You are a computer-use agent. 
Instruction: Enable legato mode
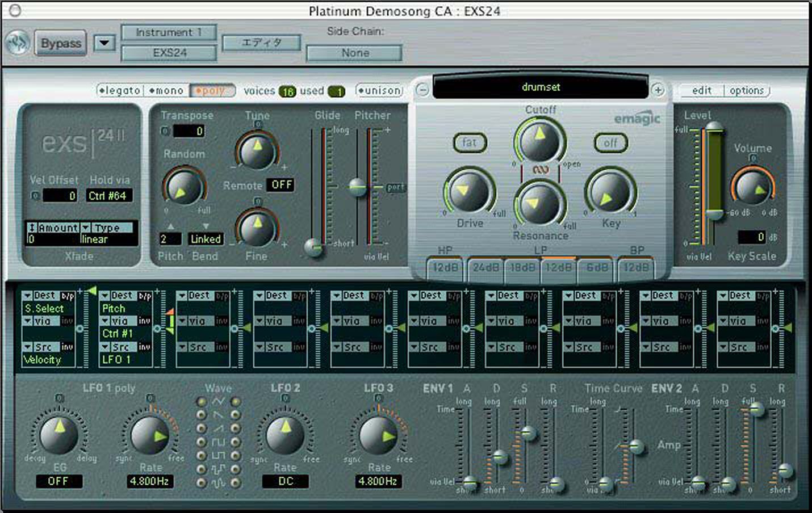tap(119, 91)
